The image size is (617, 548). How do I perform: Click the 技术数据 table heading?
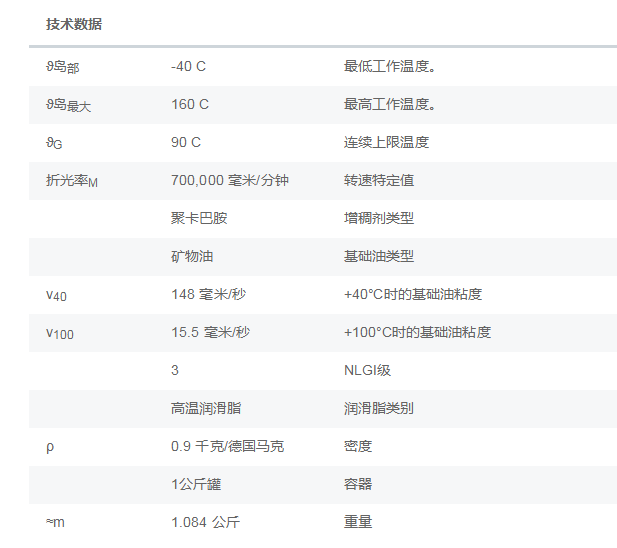point(74,25)
